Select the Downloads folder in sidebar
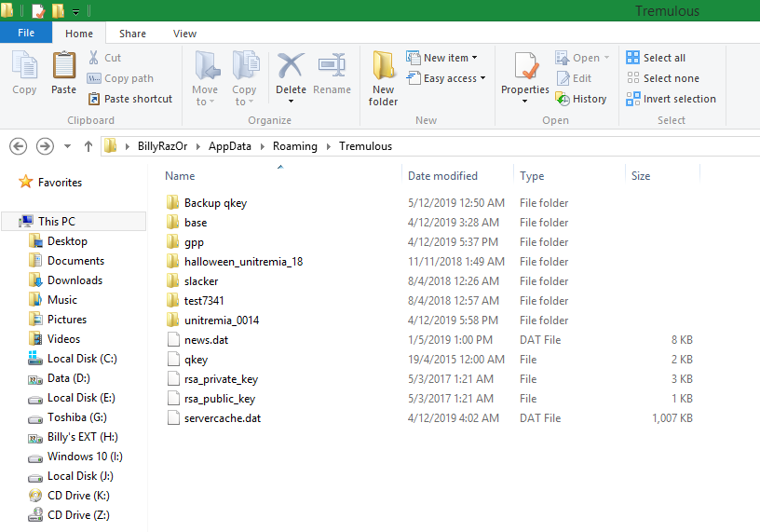The image size is (760, 532). (x=75, y=280)
